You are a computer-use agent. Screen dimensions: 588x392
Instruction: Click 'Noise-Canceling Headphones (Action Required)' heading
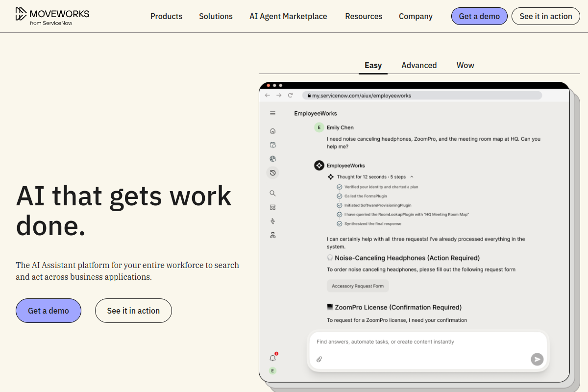point(407,258)
